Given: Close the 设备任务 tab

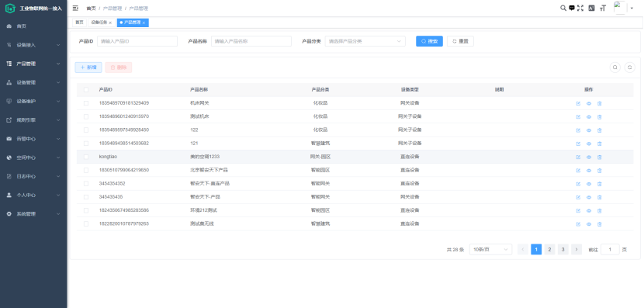Looking at the screenshot, I should point(110,23).
